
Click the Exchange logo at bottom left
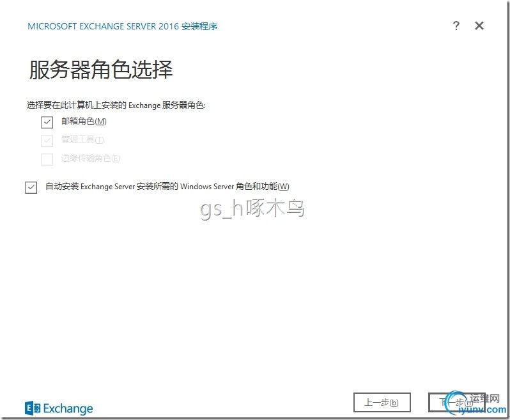[59, 408]
